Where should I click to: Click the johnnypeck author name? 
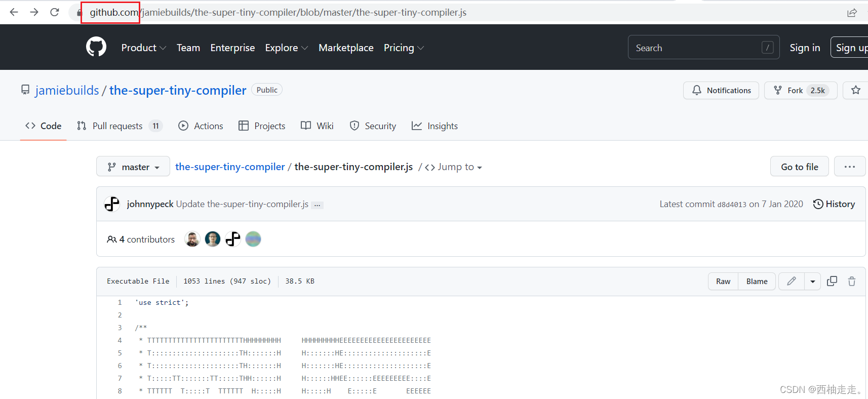pos(150,204)
